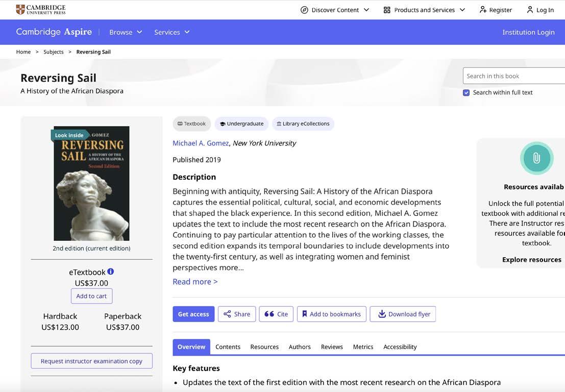Click the book icon in Textbook tag

tap(180, 124)
